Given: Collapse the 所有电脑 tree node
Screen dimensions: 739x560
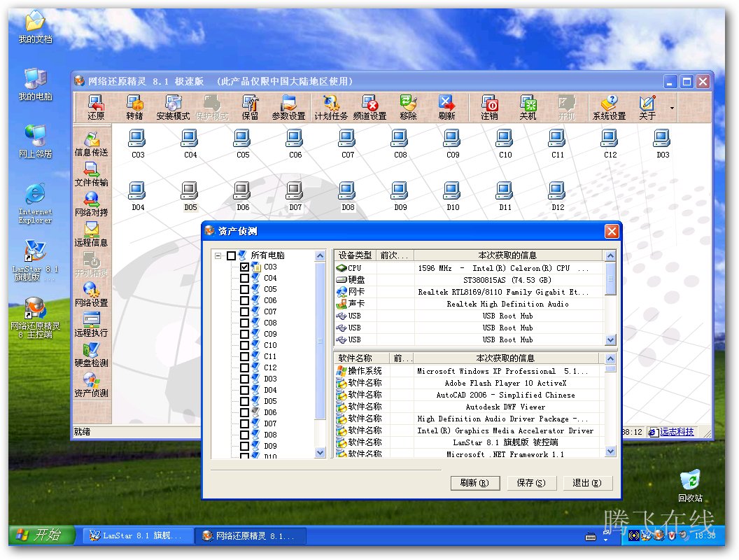Looking at the screenshot, I should tap(218, 255).
